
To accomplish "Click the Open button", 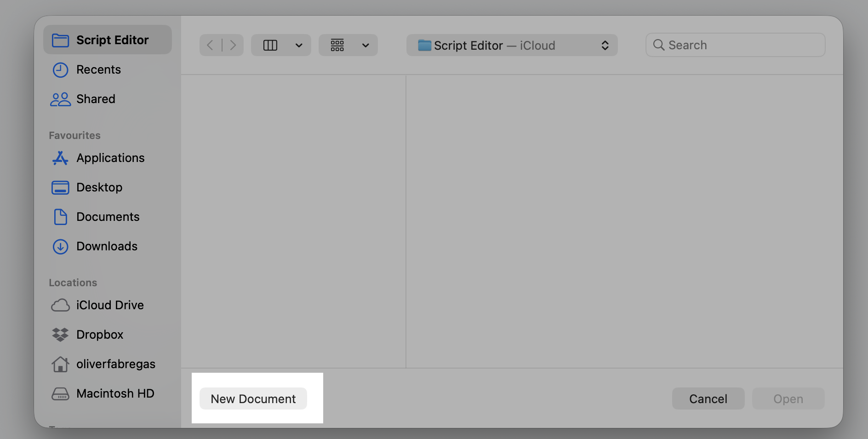I will coord(788,399).
